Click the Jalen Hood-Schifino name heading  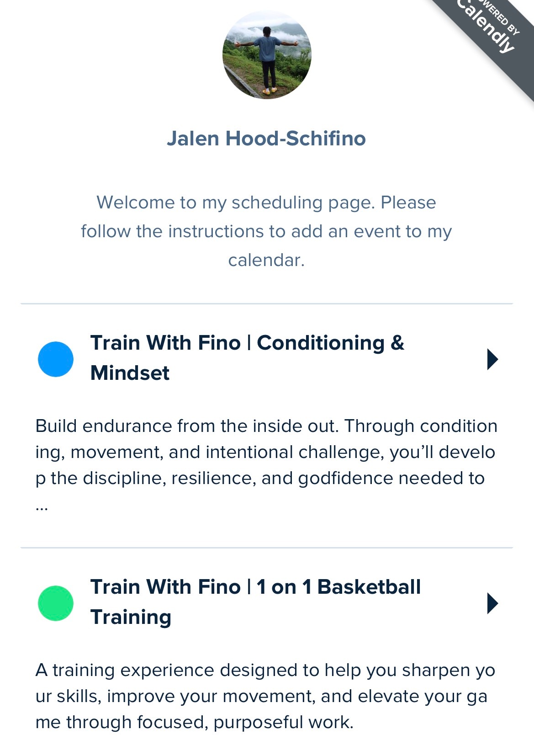[266, 138]
